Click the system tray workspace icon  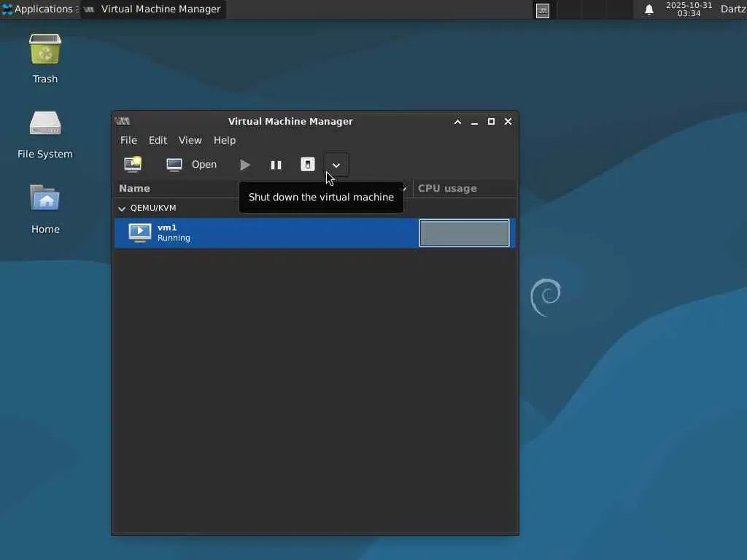543,10
